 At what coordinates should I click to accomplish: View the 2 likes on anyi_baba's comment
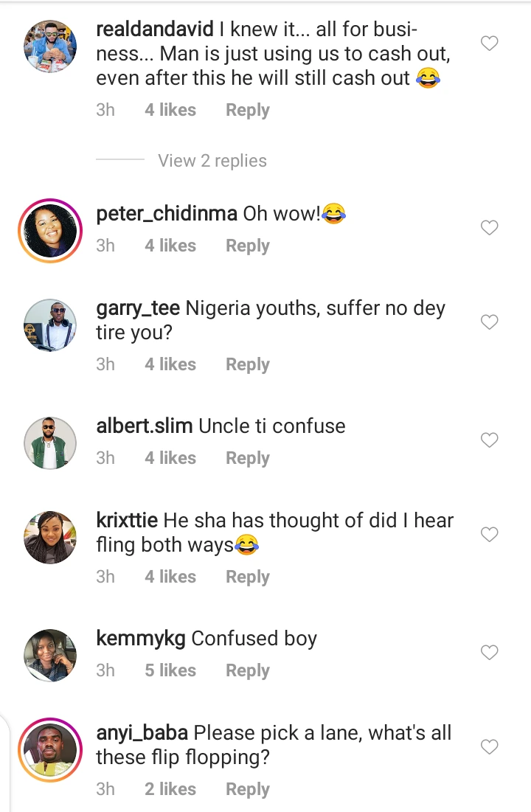click(x=170, y=789)
